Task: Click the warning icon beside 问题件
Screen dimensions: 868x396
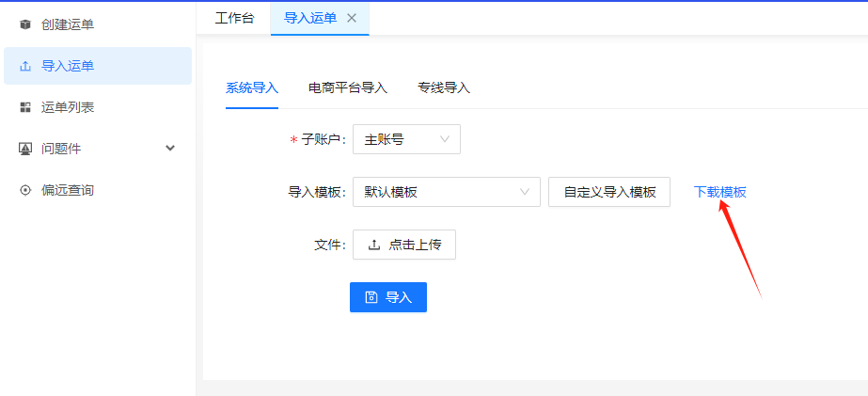Action: point(25,149)
